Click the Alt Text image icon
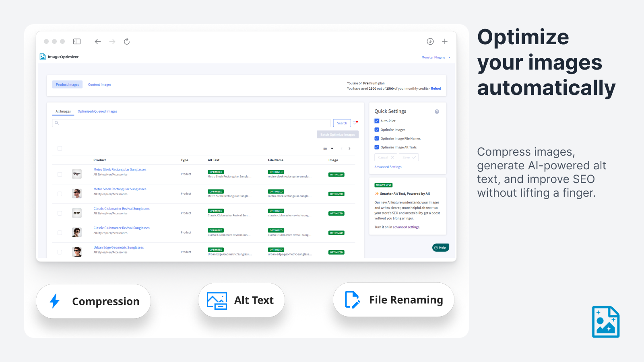Viewport: 644px width, 362px height. pos(217,300)
